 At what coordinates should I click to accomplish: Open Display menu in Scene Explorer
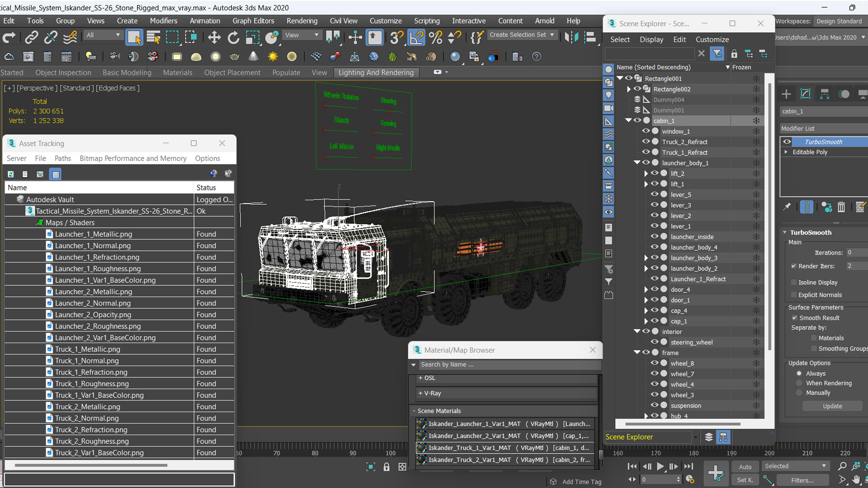coord(651,39)
